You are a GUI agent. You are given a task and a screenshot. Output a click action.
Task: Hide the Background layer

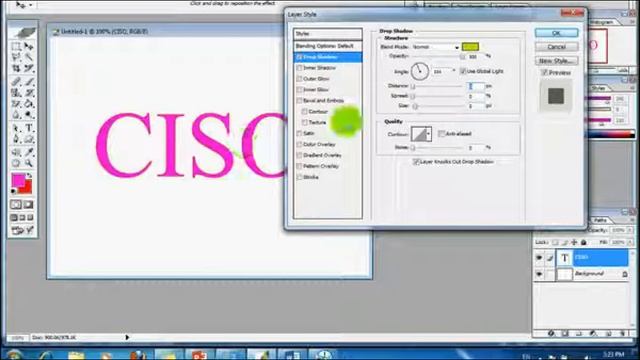click(539, 274)
